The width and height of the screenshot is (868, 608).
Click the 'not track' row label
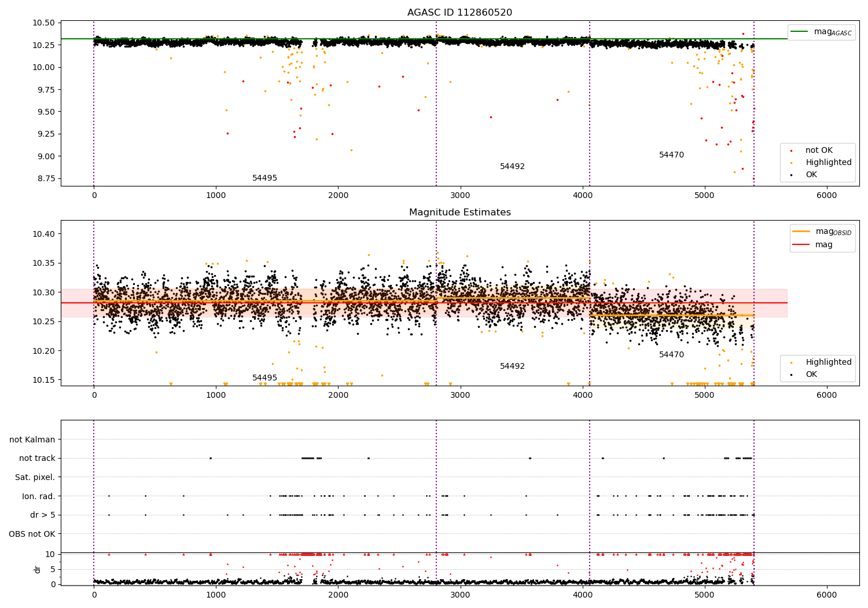[37, 458]
